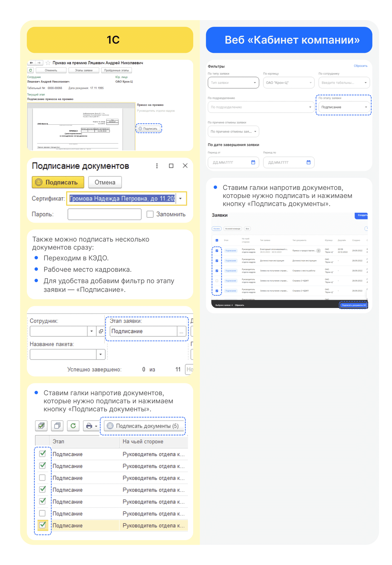Viewport: 392px width, 565px height.
Task: Click the Пароль input field
Action: point(105,214)
